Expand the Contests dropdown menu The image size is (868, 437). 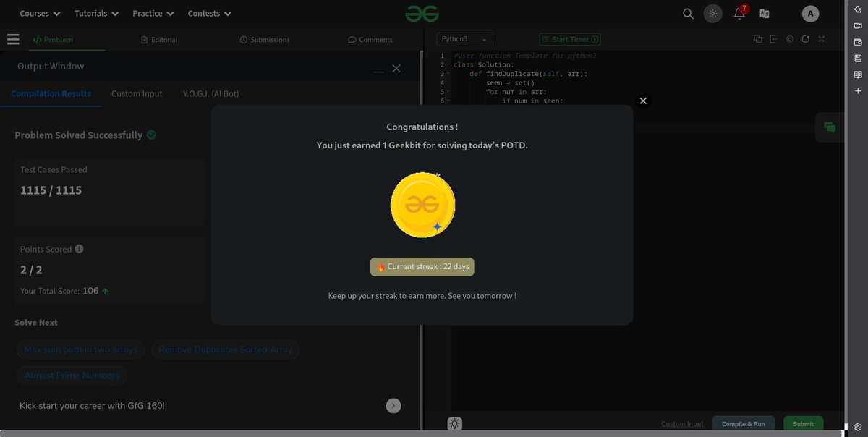click(x=210, y=14)
